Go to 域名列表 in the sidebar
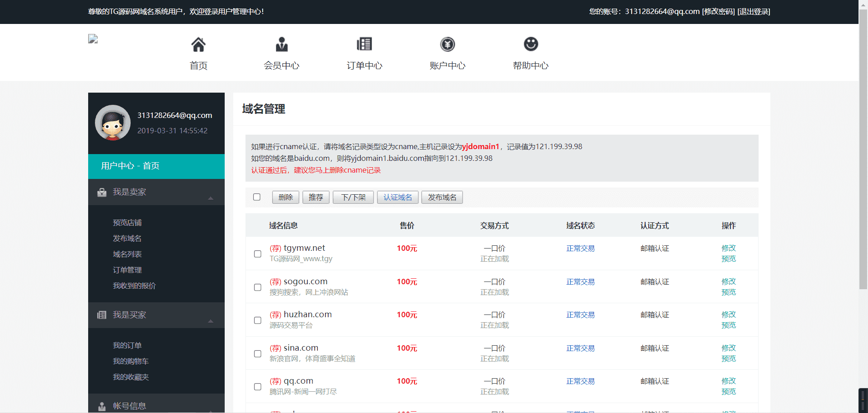868x413 pixels. (x=127, y=254)
